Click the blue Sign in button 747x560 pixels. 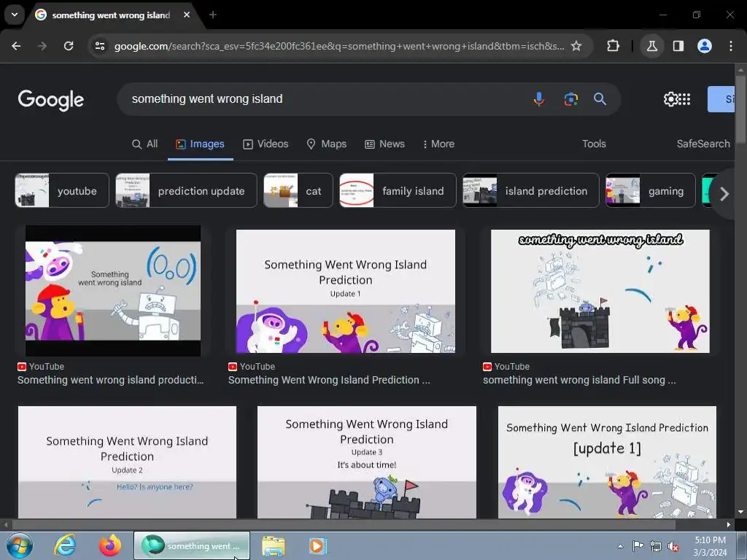click(x=721, y=99)
